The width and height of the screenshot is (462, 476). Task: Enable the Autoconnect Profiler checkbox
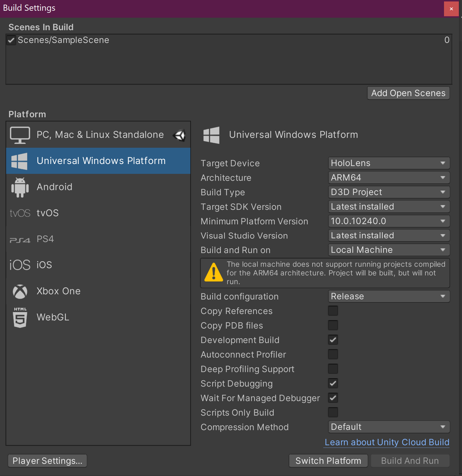tap(333, 354)
